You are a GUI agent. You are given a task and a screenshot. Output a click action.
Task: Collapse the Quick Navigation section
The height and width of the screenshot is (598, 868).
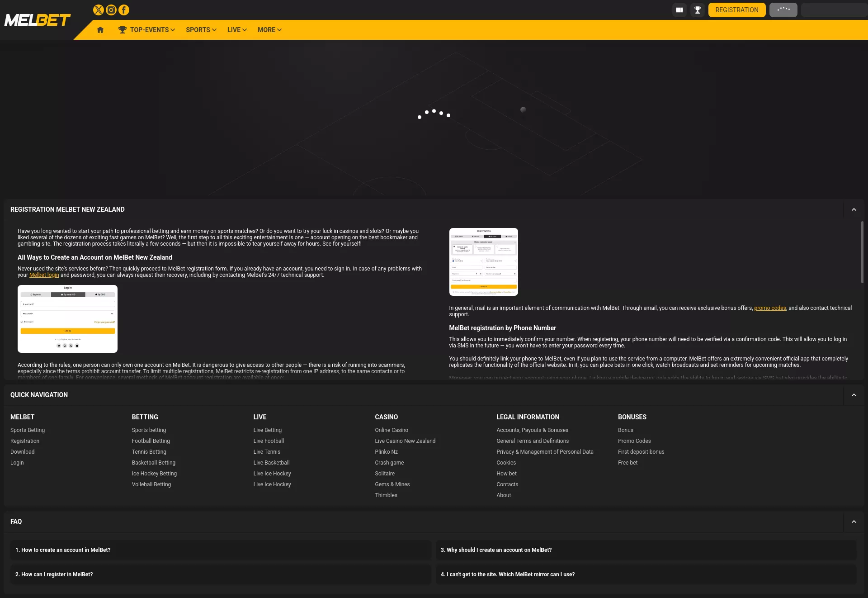coord(854,395)
